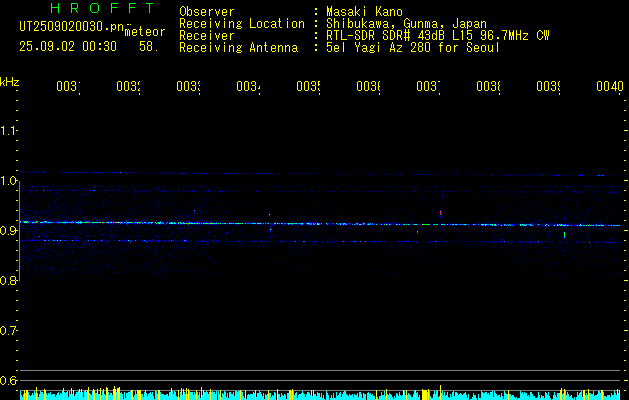The height and width of the screenshot is (400, 629).
Task: Click the '58.' value beside the date
Action: pyautogui.click(x=149, y=47)
